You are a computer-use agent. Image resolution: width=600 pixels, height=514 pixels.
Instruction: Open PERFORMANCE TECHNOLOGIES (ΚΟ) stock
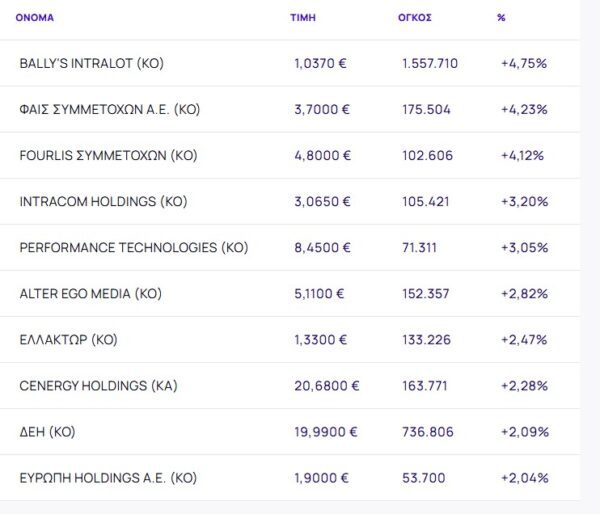[x=133, y=247]
